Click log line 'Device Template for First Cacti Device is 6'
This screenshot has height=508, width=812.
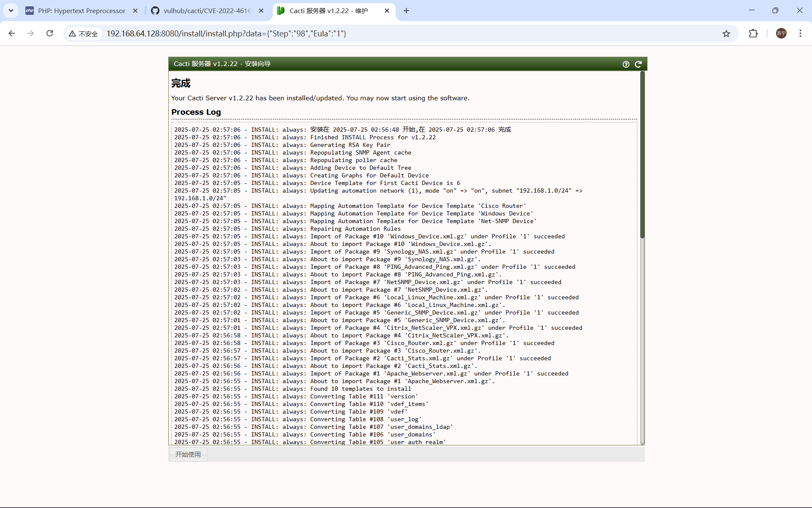[x=317, y=183]
